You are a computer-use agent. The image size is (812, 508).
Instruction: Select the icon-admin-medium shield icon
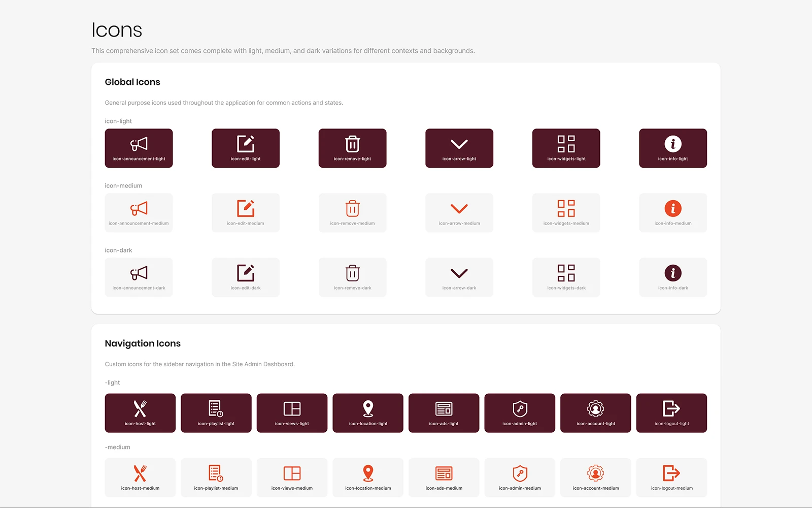pyautogui.click(x=520, y=473)
